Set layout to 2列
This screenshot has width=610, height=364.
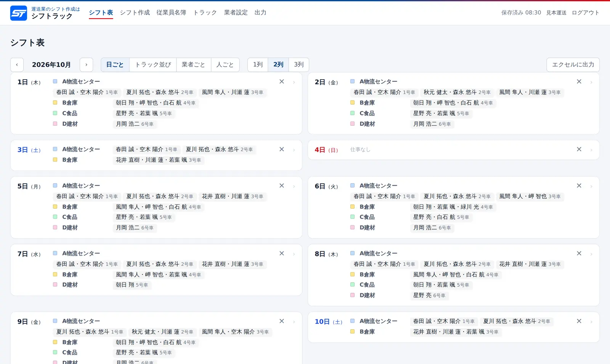[278, 65]
